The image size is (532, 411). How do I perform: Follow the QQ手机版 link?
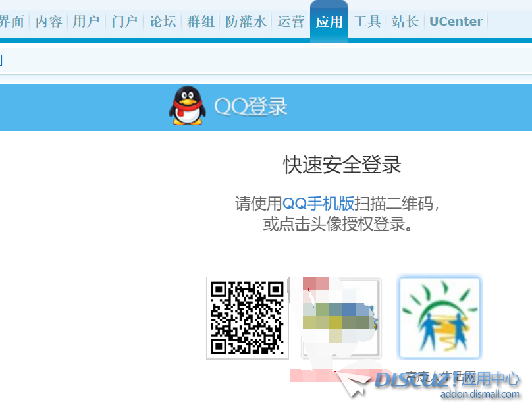[318, 204]
